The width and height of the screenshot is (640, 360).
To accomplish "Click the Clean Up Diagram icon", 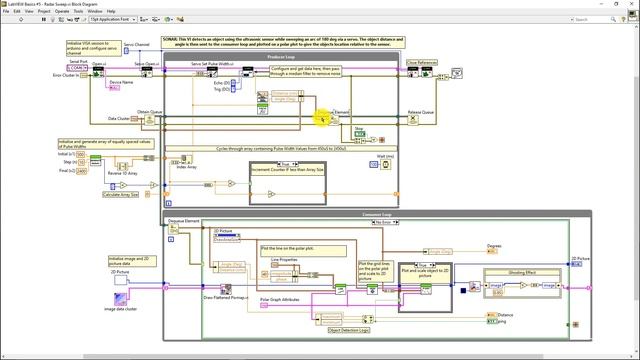I will [x=180, y=19].
